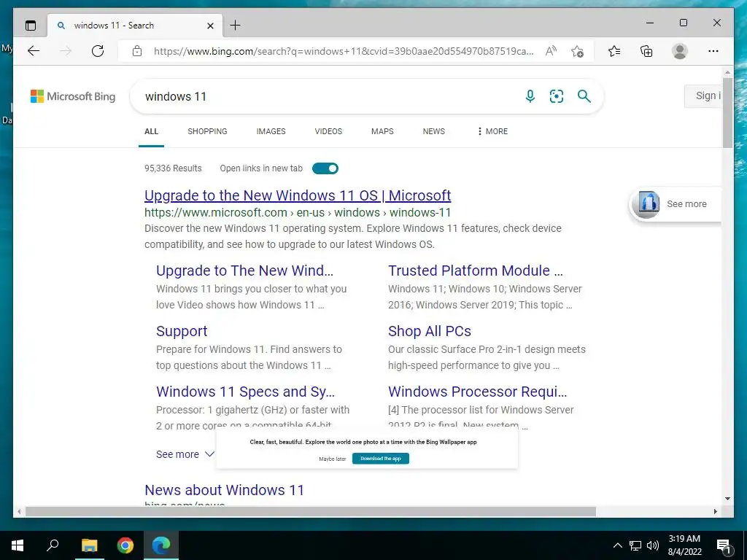Viewport: 747px width, 560px height.
Task: Close the windows 11 - Search tab
Action: click(x=211, y=26)
